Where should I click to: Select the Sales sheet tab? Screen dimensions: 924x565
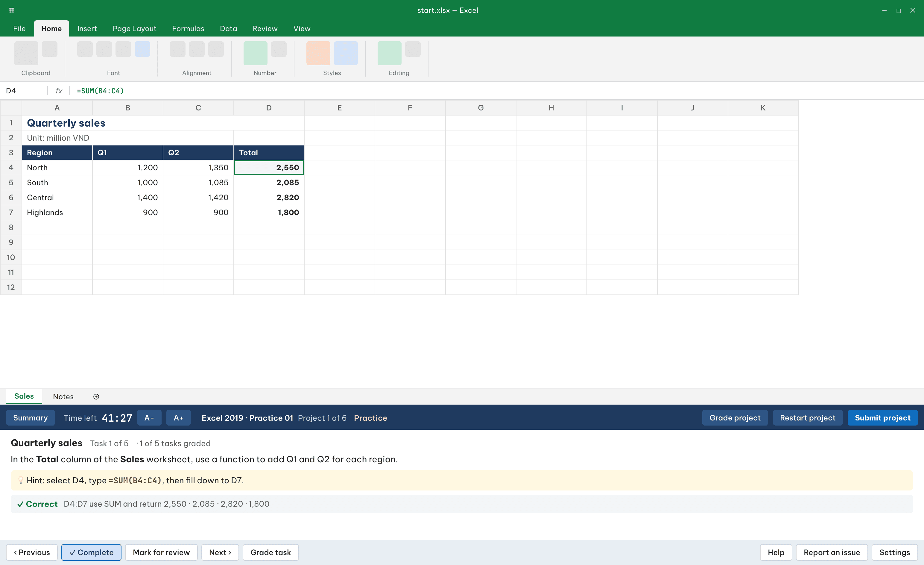point(24,396)
